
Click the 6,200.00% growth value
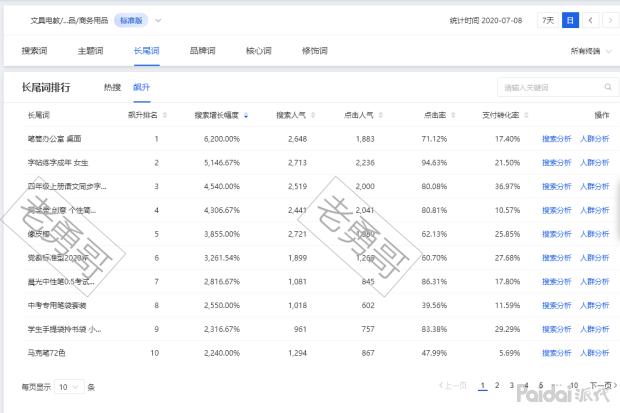(x=222, y=139)
